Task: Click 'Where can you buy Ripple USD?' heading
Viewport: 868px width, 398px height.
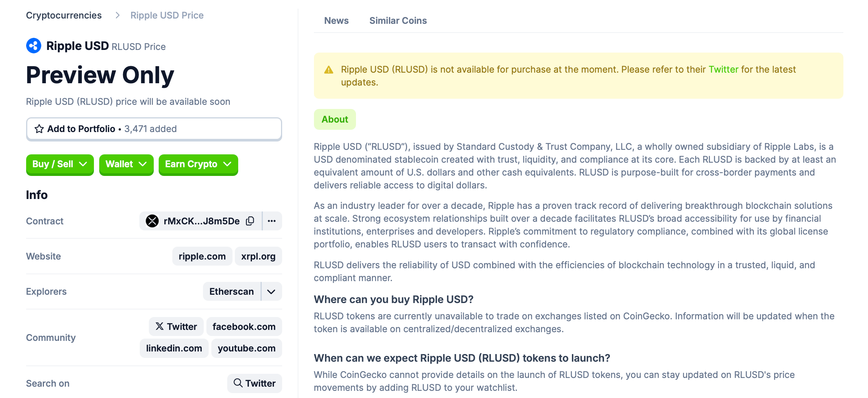Action: pyautogui.click(x=393, y=300)
